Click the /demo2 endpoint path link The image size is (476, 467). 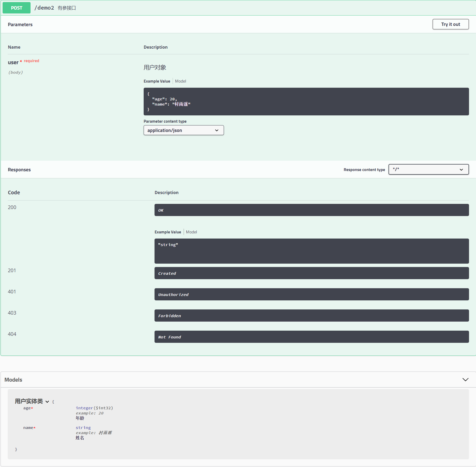click(x=45, y=8)
